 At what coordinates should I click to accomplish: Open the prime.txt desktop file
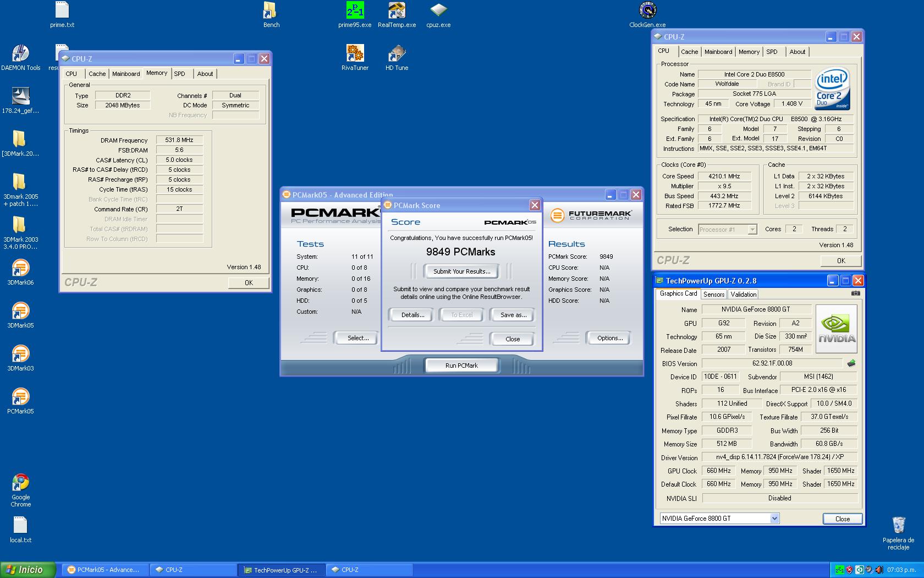[x=62, y=15]
